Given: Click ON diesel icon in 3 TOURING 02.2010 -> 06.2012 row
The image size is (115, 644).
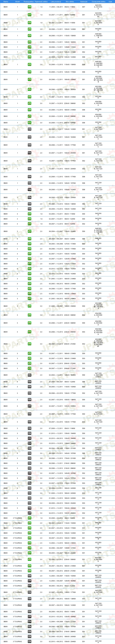Looking at the screenshot, I should pos(29,642).
